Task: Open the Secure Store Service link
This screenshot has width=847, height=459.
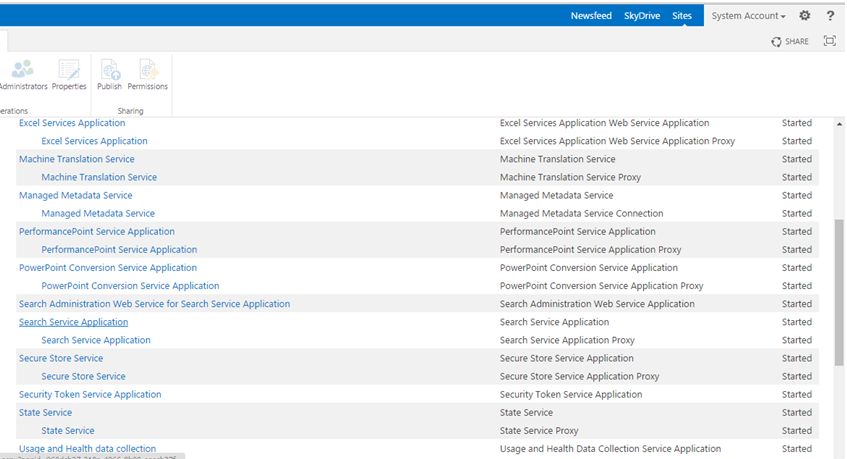Action: (x=61, y=358)
